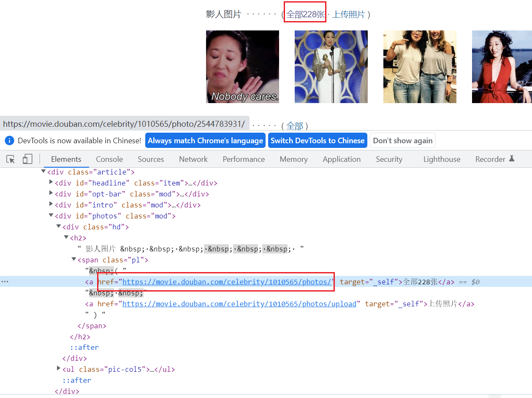Image resolution: width=532 pixels, height=398 pixels.
Task: Open the Lighthouse tab
Action: 442,159
